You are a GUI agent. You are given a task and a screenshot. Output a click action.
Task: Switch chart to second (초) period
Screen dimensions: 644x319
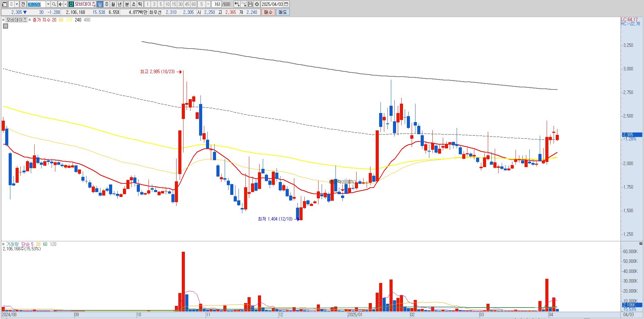coord(133,4)
